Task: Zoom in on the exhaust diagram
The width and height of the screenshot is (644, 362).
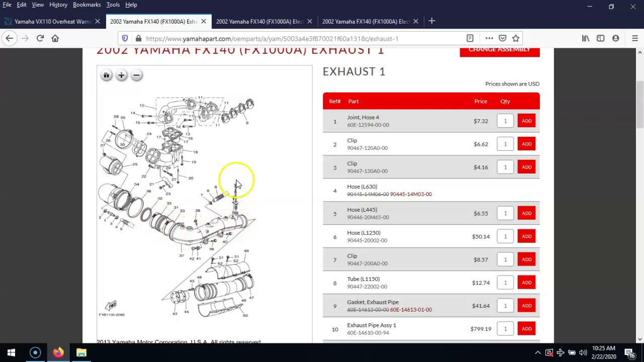Action: pos(121,75)
